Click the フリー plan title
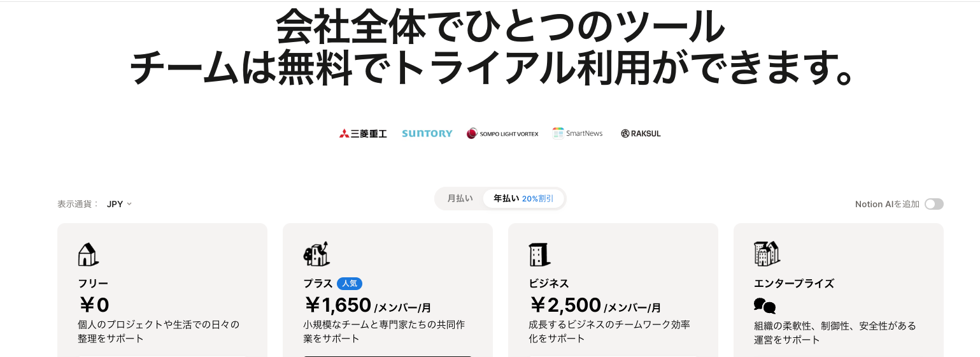Image resolution: width=980 pixels, height=357 pixels. 93,284
